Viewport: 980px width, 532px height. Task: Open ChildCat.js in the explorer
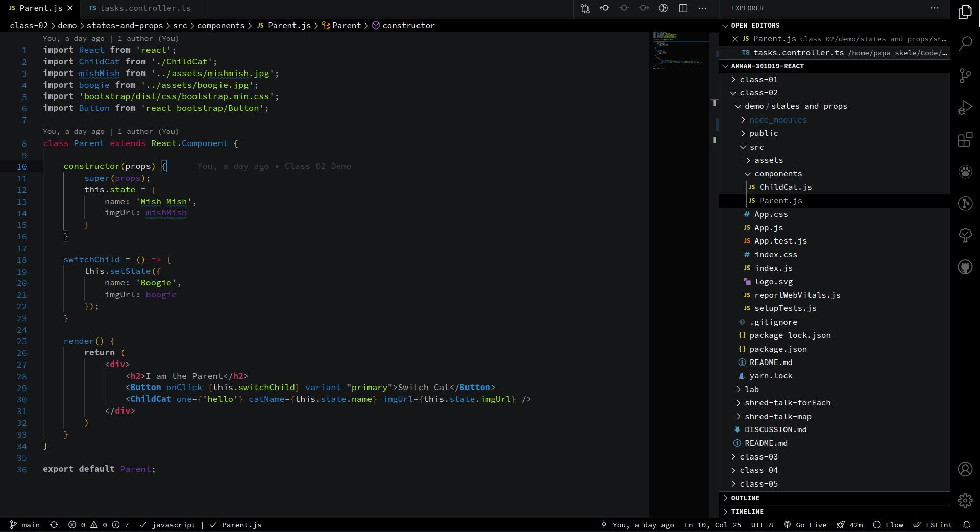click(835, 187)
